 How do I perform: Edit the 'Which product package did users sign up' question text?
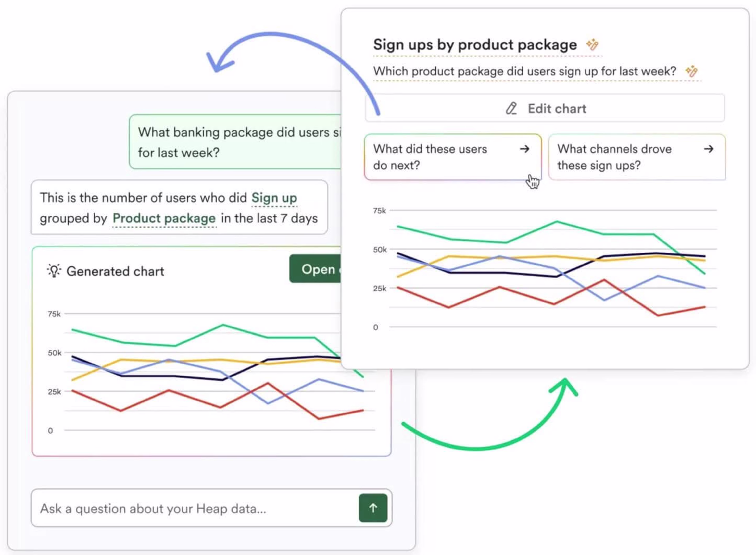tap(524, 71)
